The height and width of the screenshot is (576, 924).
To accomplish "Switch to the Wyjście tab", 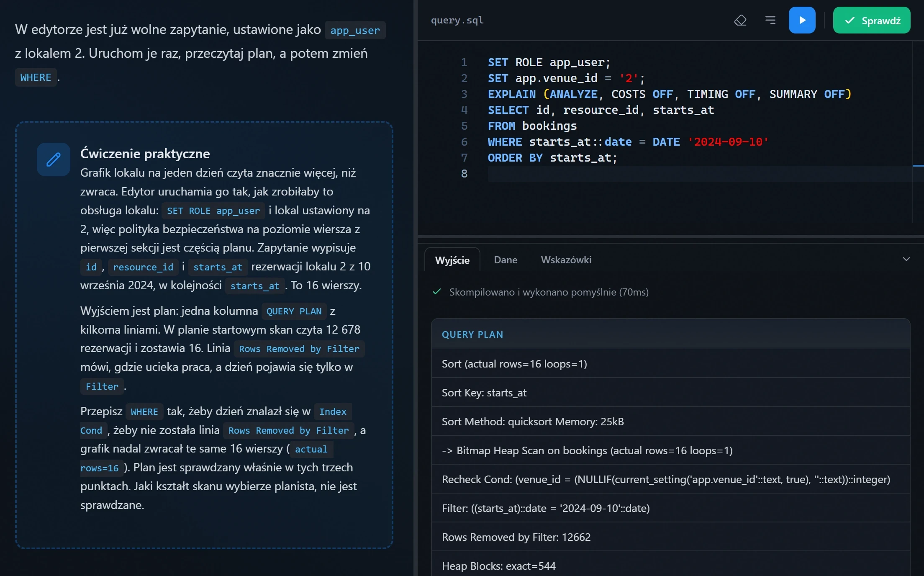I will tap(452, 260).
